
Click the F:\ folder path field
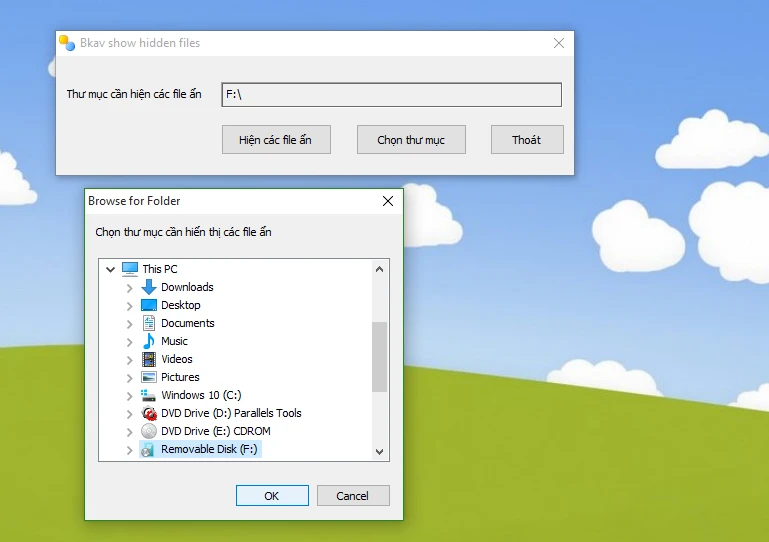(391, 94)
